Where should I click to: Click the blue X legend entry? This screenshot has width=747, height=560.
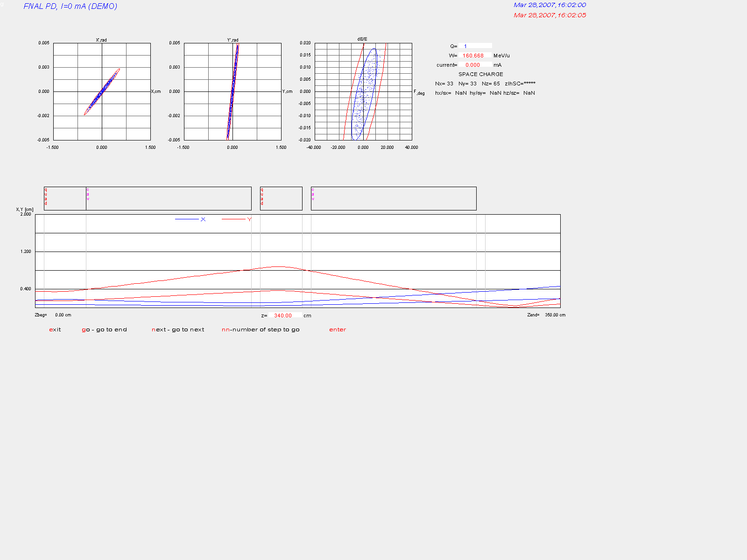point(190,219)
